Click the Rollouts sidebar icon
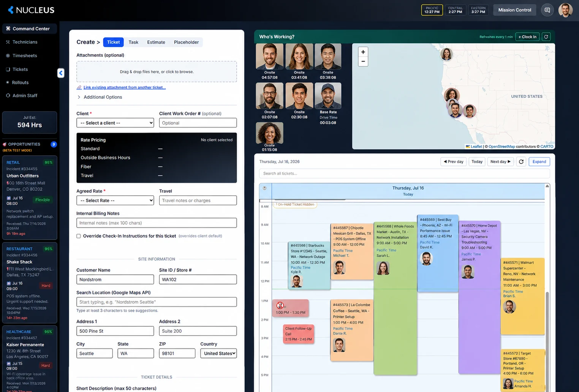The height and width of the screenshot is (392, 579). (8, 82)
